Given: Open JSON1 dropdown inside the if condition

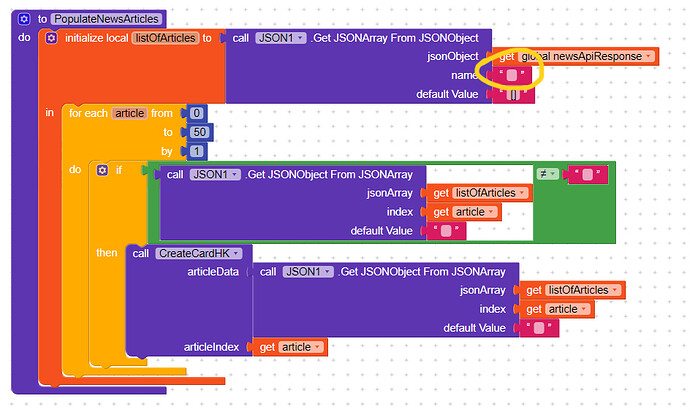Looking at the screenshot, I should point(215,174).
